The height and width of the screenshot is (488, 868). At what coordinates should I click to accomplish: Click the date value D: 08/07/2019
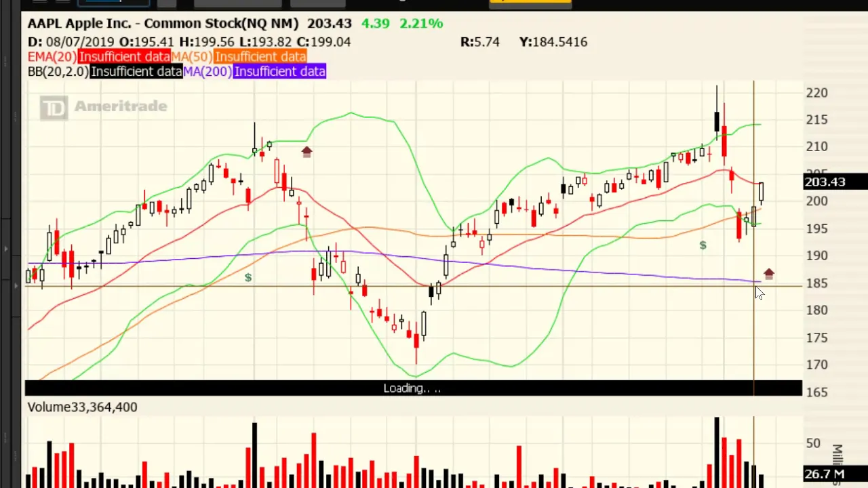pyautogui.click(x=72, y=41)
